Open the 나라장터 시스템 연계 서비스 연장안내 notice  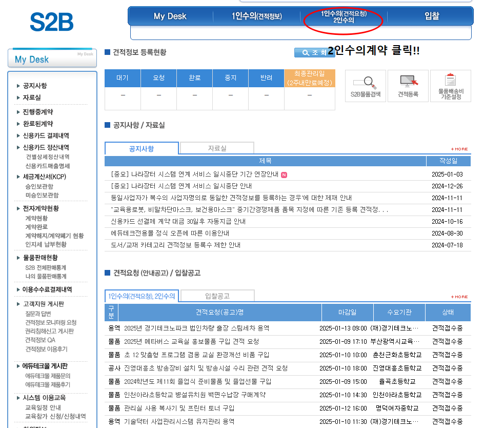[x=205, y=174]
